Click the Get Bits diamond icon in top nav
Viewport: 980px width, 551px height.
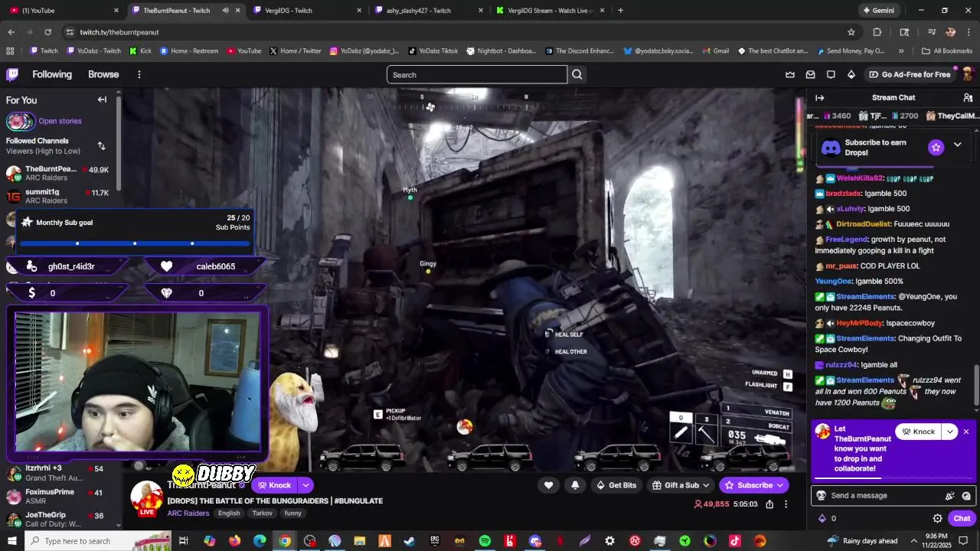pos(851,74)
